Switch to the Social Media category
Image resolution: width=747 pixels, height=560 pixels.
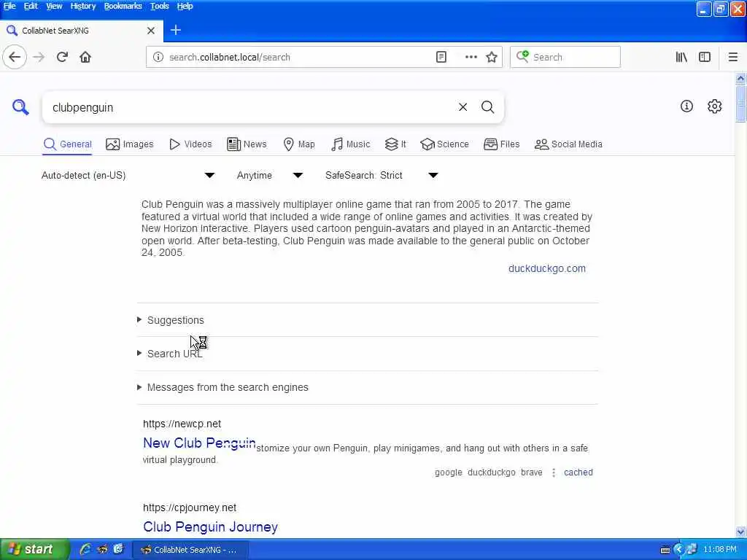point(568,144)
